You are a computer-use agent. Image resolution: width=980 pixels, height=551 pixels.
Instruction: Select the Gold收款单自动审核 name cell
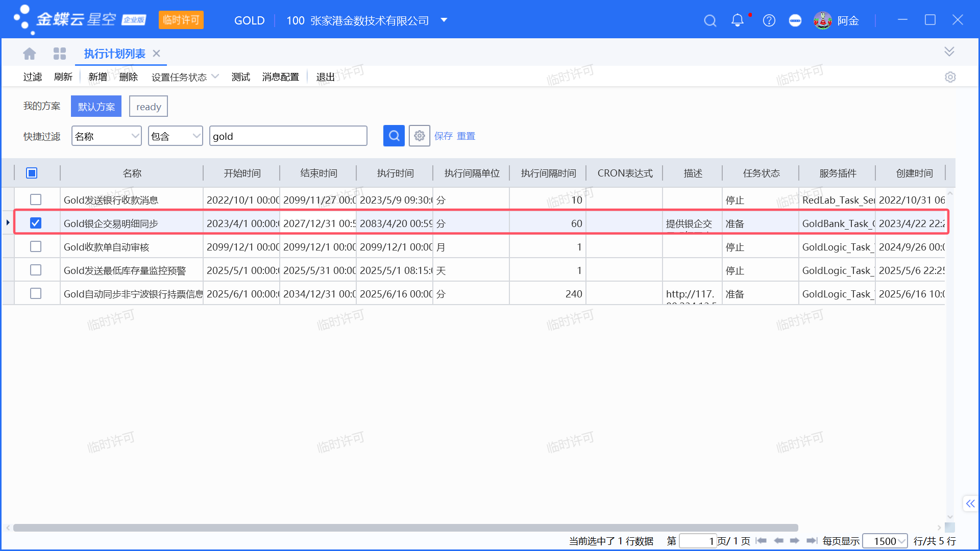132,247
